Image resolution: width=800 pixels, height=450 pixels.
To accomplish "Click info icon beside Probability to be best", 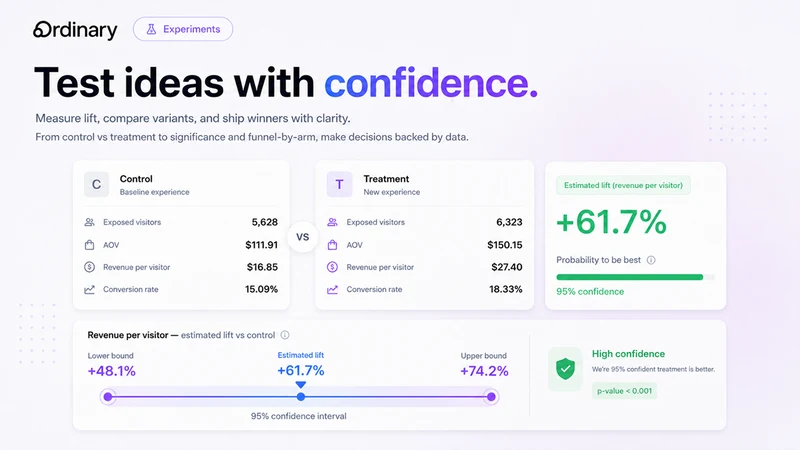I will (x=651, y=260).
